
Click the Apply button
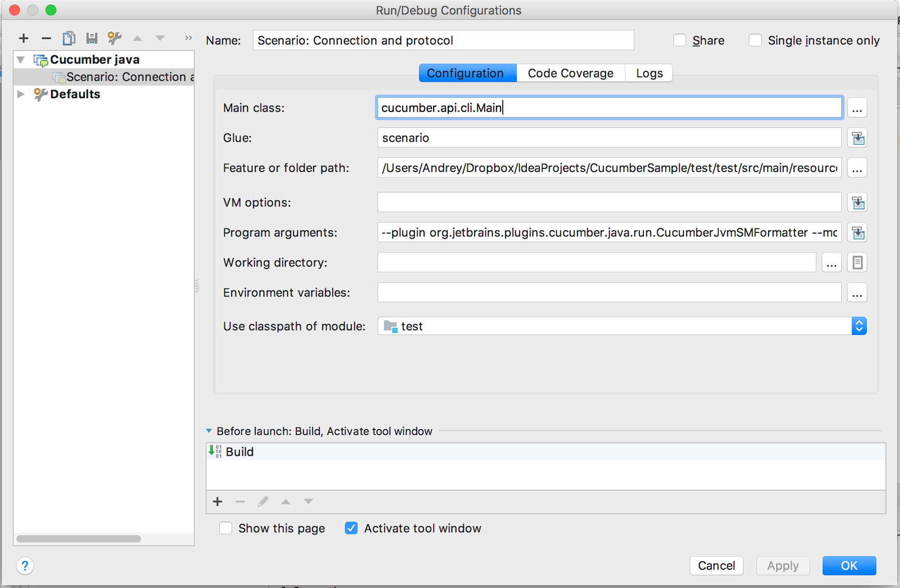point(783,566)
